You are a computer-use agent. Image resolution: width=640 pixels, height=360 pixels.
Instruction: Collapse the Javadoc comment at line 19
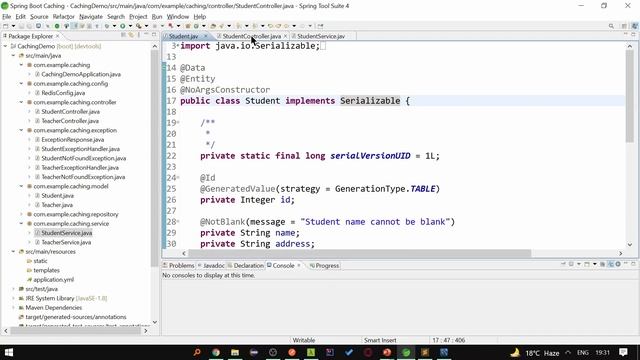pyautogui.click(x=178, y=122)
